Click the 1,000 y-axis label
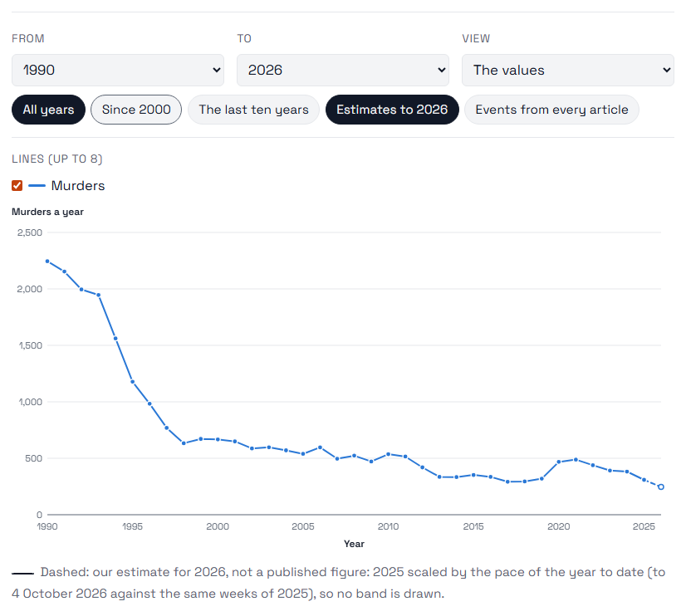This screenshot has width=686, height=616. tap(30, 402)
